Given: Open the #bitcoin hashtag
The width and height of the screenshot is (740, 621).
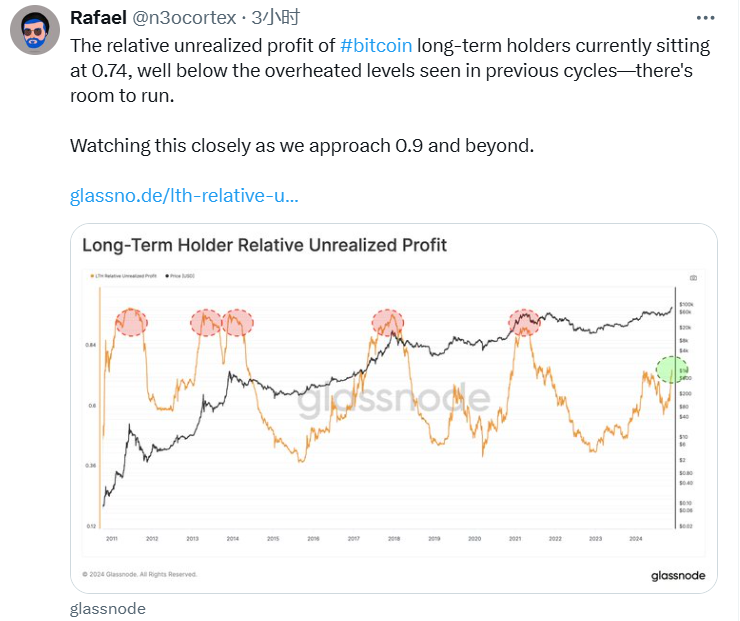Looking at the screenshot, I should 376,46.
